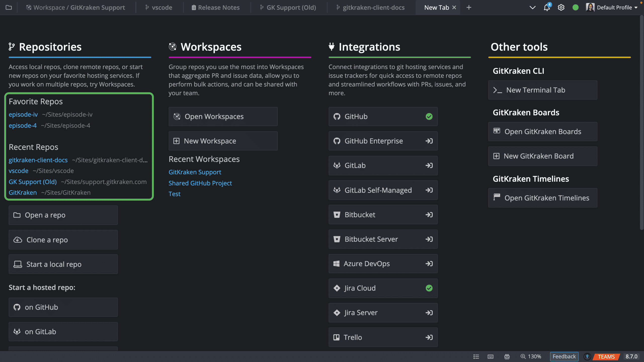This screenshot has height=362, width=644.
Task: Click Jira Cloud's green connected checkmark
Action: [429, 288]
